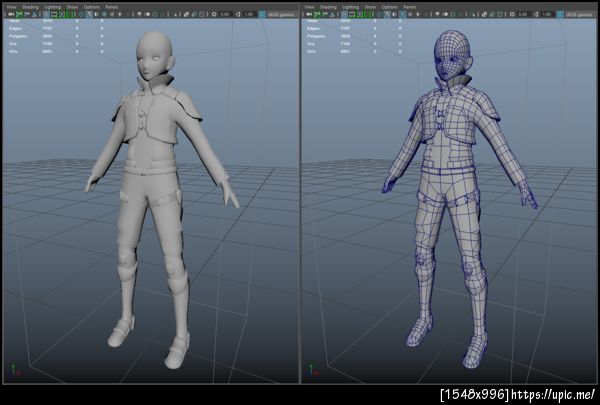Toggle View Transform button in left panel
The width and height of the screenshot is (600, 405).
[x=262, y=15]
